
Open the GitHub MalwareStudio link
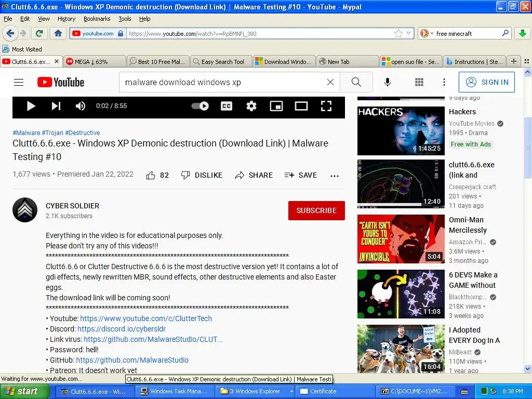(132, 360)
